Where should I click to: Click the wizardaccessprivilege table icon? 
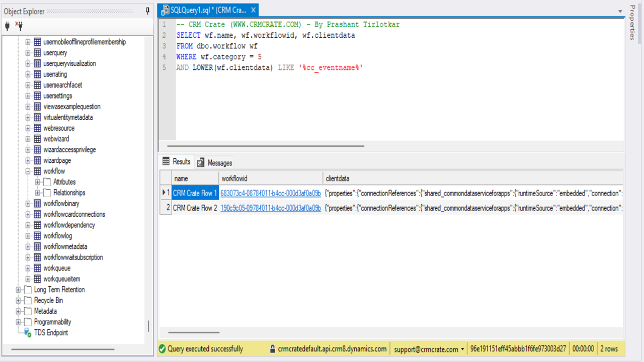coord(37,150)
